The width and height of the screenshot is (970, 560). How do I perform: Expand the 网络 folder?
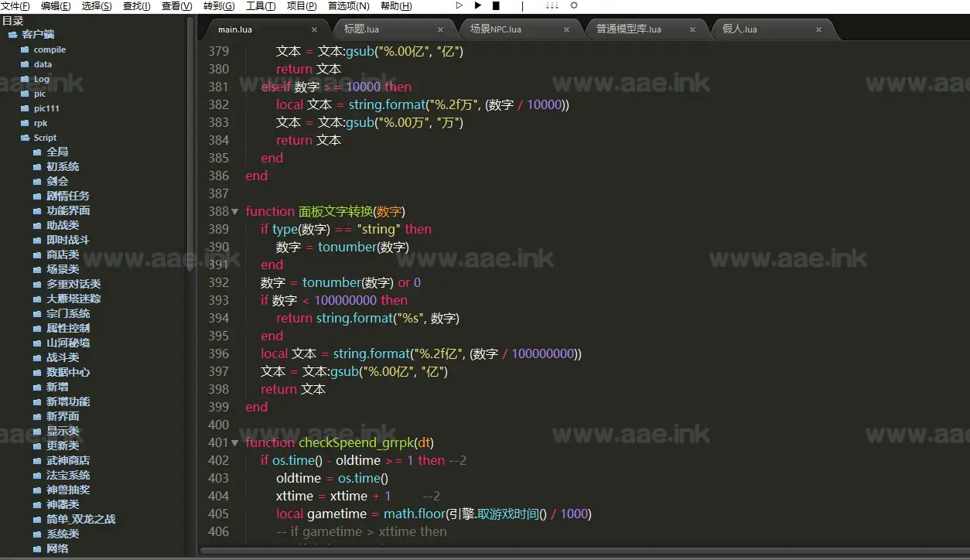(37, 549)
